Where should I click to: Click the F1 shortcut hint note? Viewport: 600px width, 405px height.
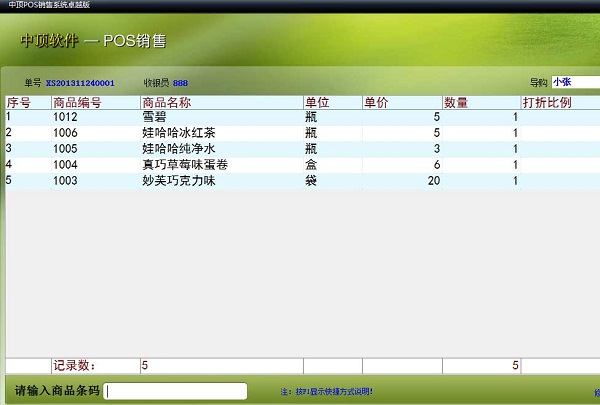click(326, 392)
